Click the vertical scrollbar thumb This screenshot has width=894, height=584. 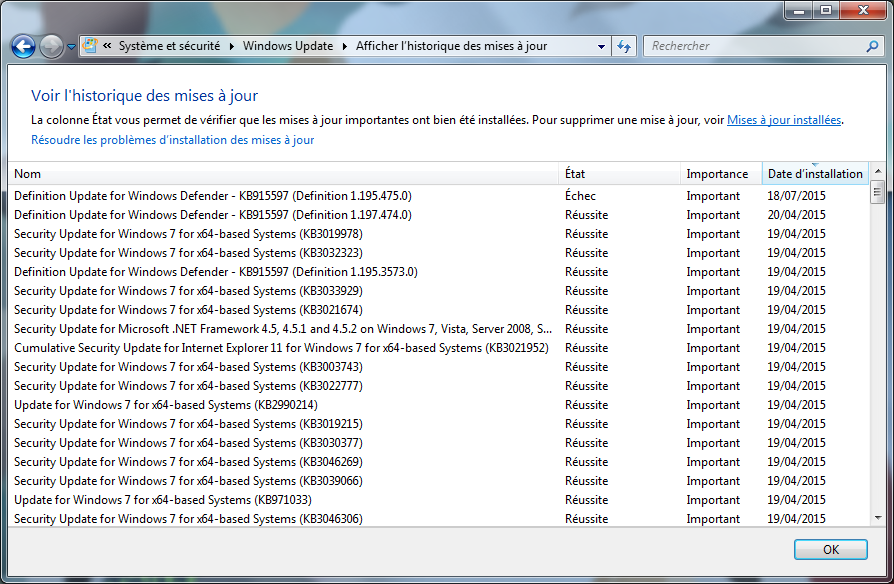(x=877, y=192)
